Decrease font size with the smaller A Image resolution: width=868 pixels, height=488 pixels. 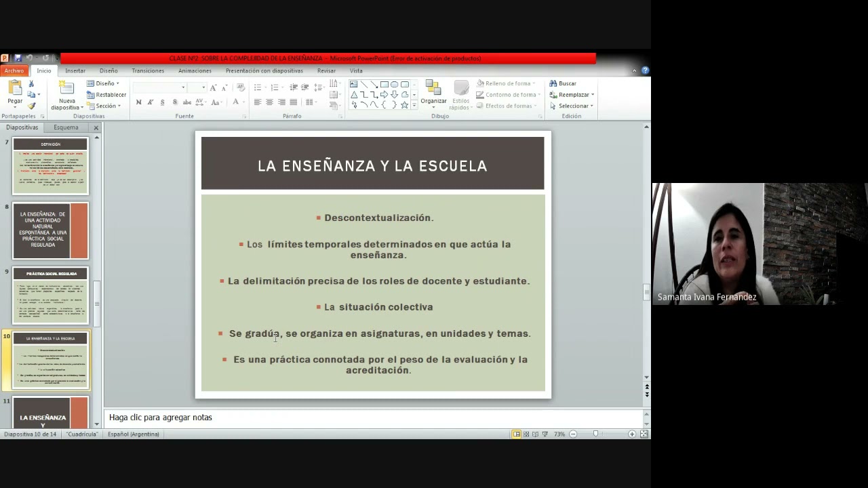click(x=224, y=87)
